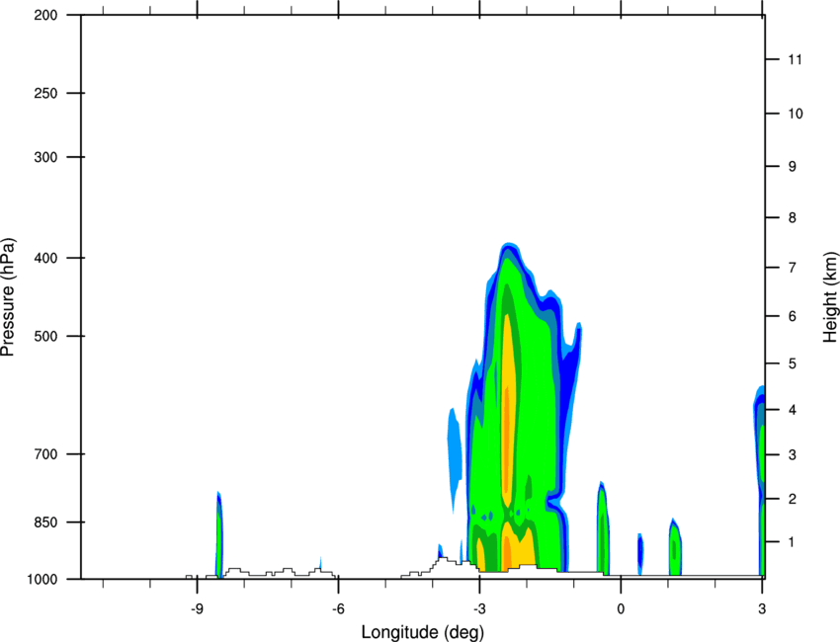
Task: Click the green column near longitude 1
Action: [x=675, y=547]
